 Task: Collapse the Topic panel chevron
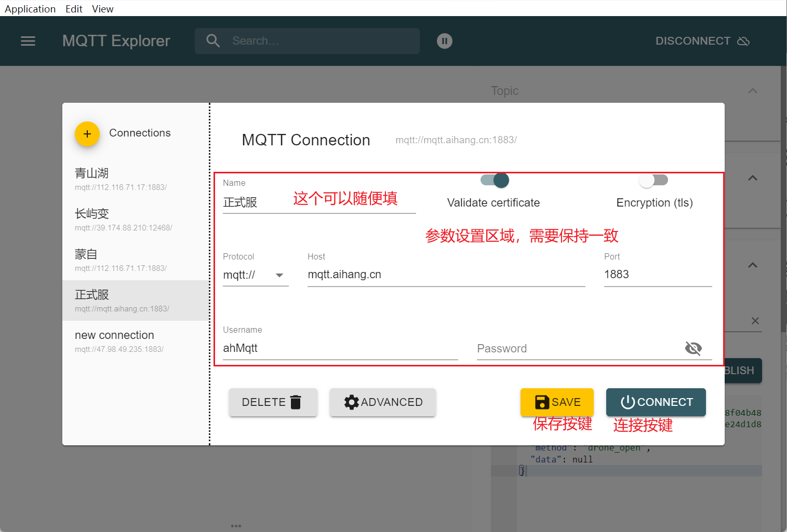click(x=752, y=91)
